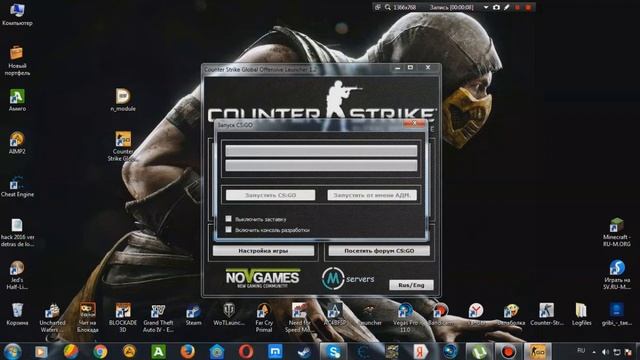Open Maxthon browser from the taskbar

tap(275, 351)
